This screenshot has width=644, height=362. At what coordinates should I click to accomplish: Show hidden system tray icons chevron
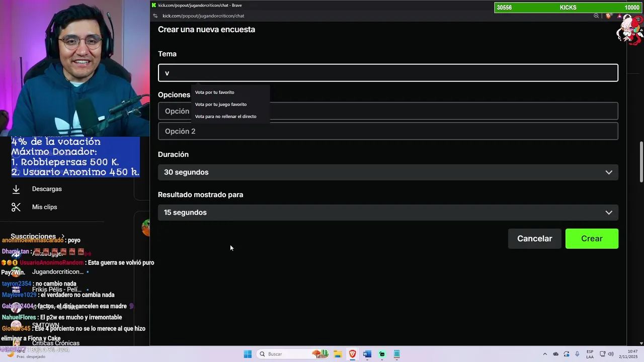545,354
